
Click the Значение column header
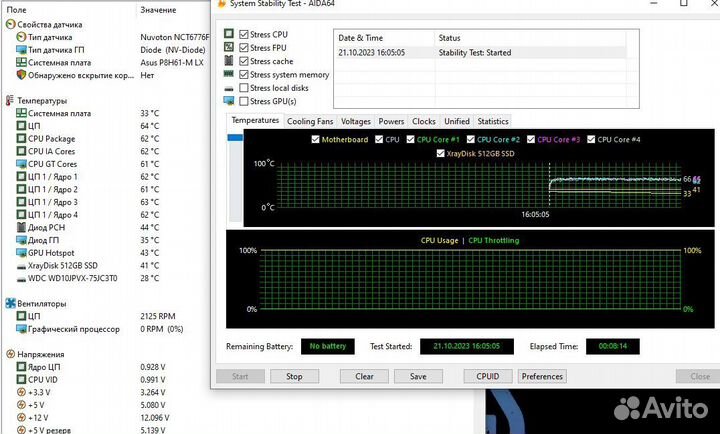[158, 10]
